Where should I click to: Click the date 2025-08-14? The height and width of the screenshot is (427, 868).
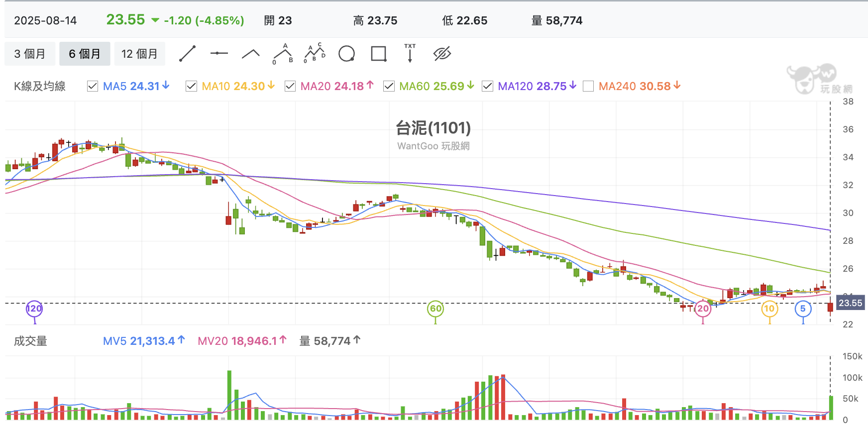point(45,20)
